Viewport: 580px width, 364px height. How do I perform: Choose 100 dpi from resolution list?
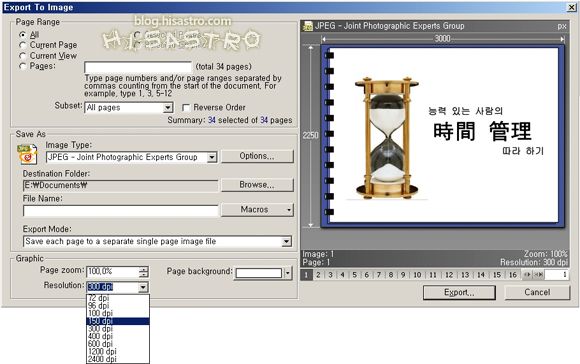118,313
